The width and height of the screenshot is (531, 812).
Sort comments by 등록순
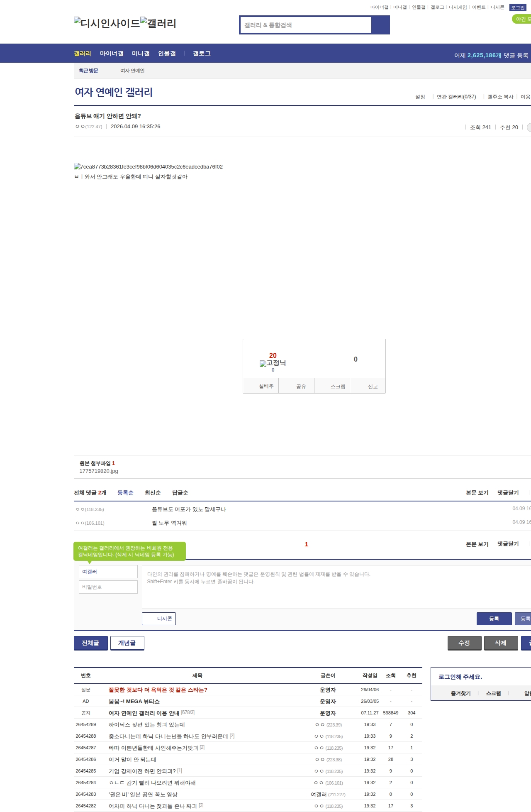[125, 493]
